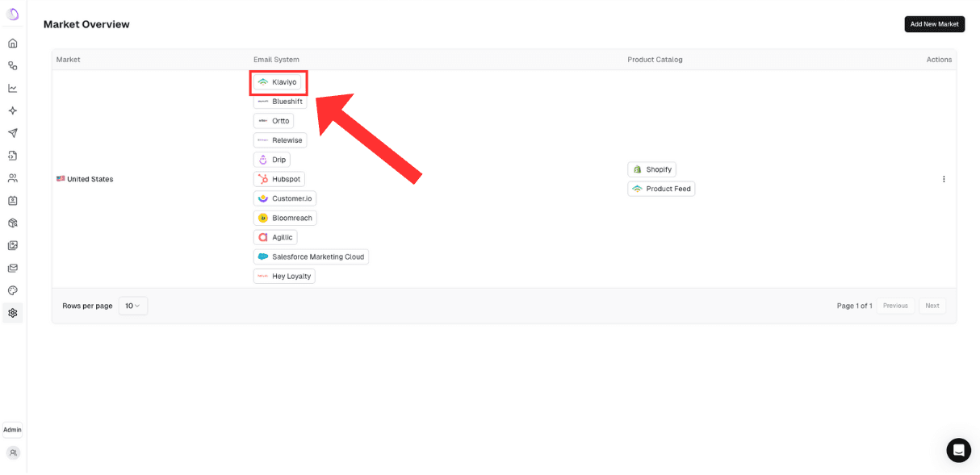Open the product box search icon
The image size is (980, 475).
13,223
